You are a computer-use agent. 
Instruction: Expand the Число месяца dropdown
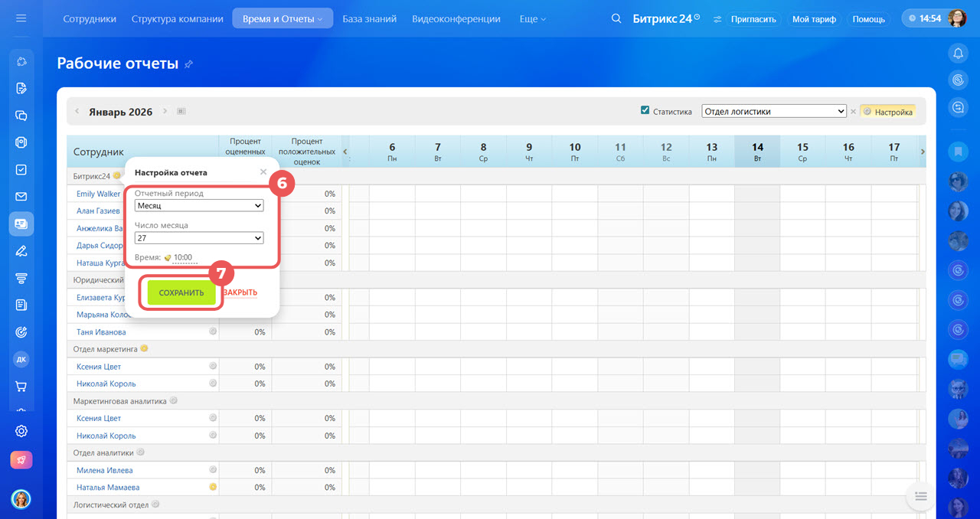pos(198,238)
